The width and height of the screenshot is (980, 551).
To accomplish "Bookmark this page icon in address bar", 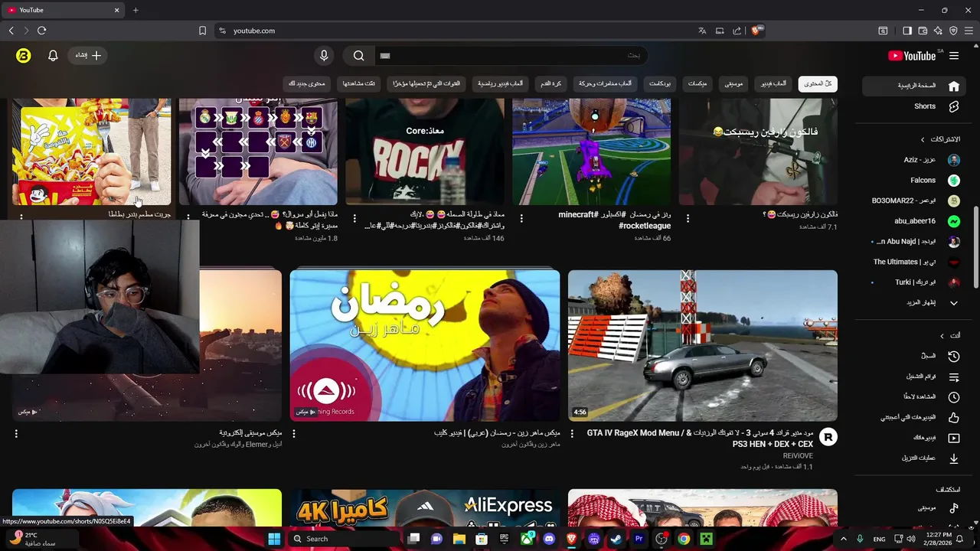I will (202, 31).
